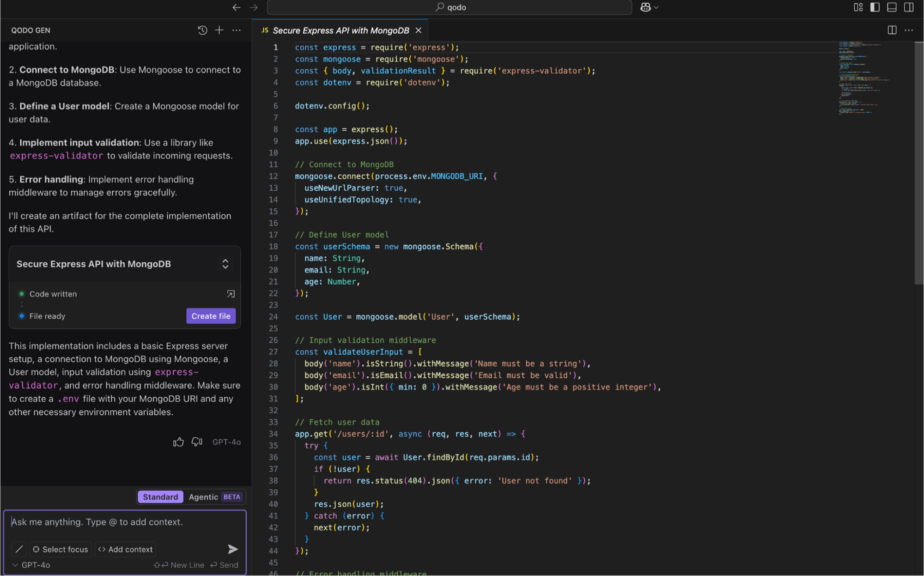Open Qodo Gen chat history
The width and height of the screenshot is (924, 576).
pos(202,30)
